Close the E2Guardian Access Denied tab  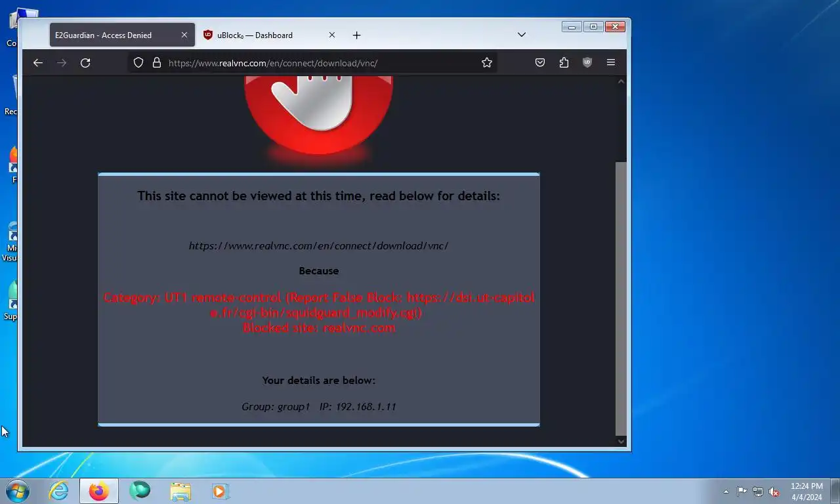pos(184,35)
